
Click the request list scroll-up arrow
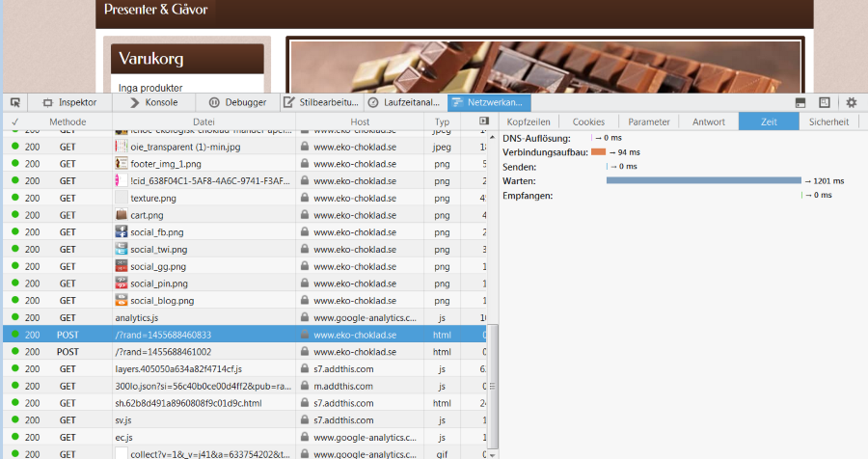pyautogui.click(x=492, y=137)
